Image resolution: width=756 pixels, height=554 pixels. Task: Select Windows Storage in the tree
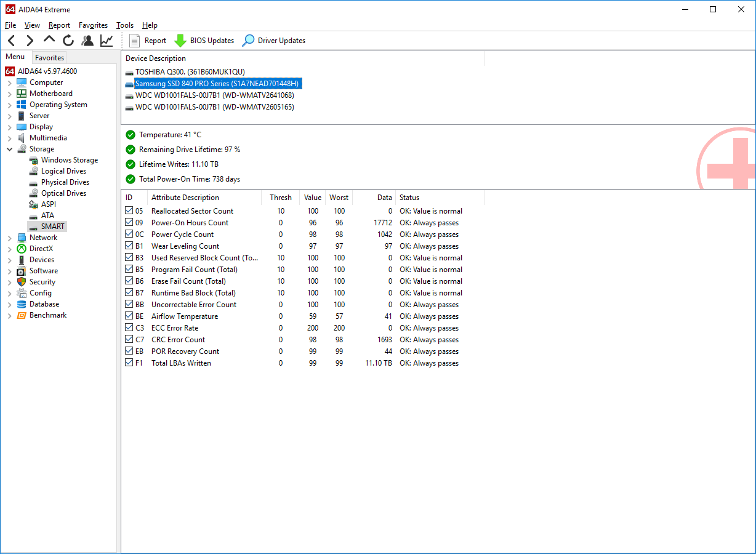pyautogui.click(x=70, y=160)
